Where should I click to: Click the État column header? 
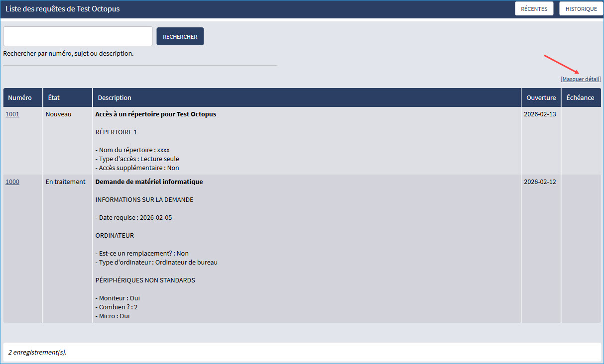[x=54, y=97]
